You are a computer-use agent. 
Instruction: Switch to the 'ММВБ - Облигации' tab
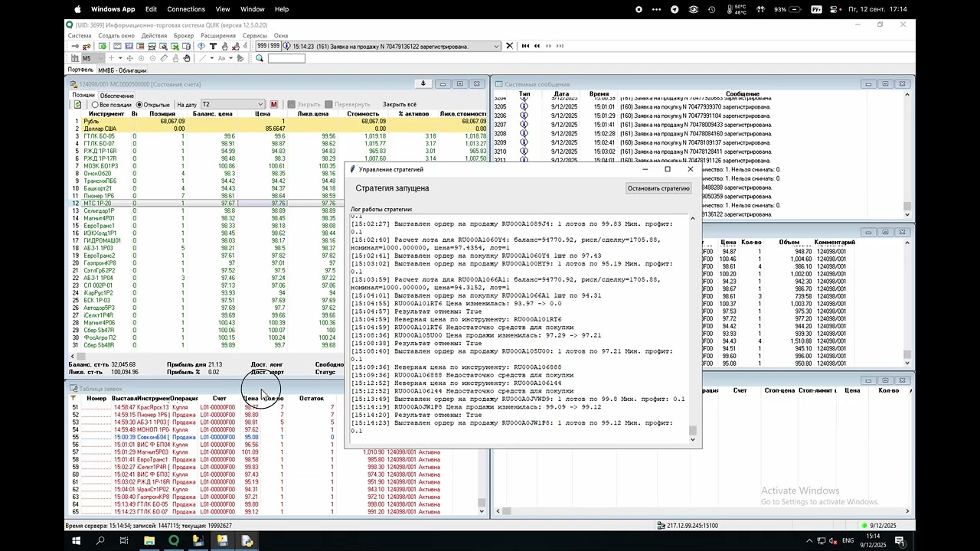[122, 70]
